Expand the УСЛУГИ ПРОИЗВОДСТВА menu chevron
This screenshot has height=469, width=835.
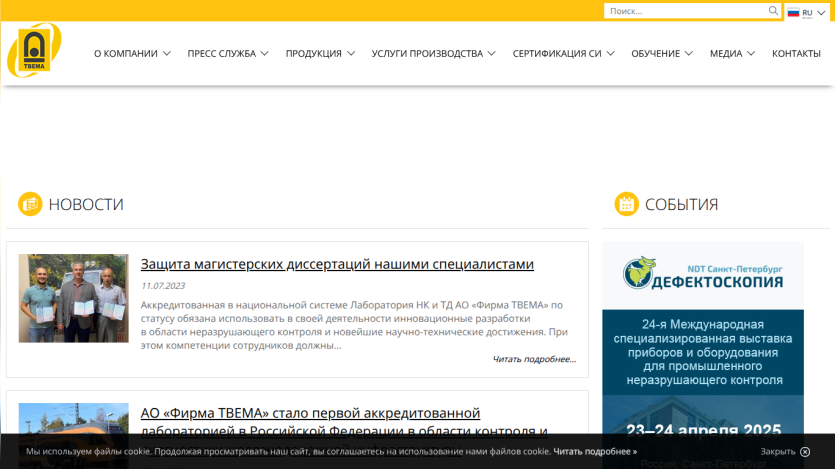coord(492,53)
